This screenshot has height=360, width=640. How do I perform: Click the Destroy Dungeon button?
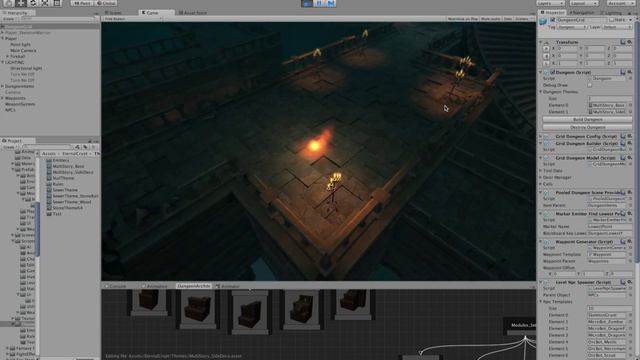pyautogui.click(x=587, y=127)
